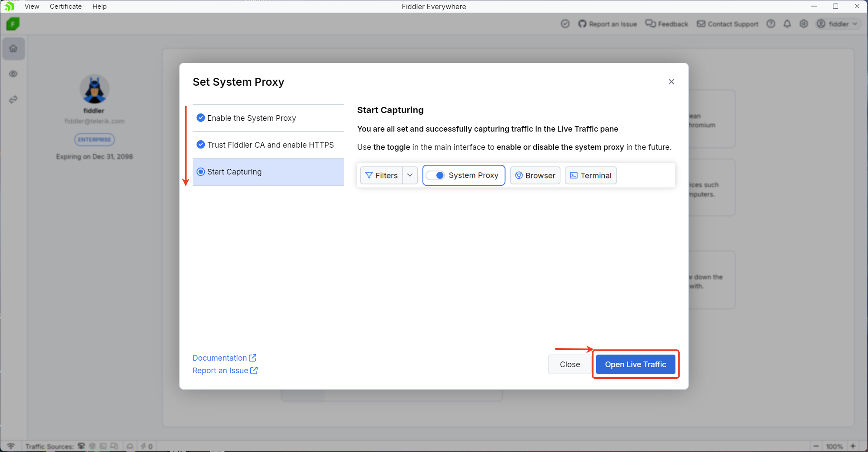Screen dimensions: 868x452
Task: Click Contact Support in top header
Action: [728, 24]
